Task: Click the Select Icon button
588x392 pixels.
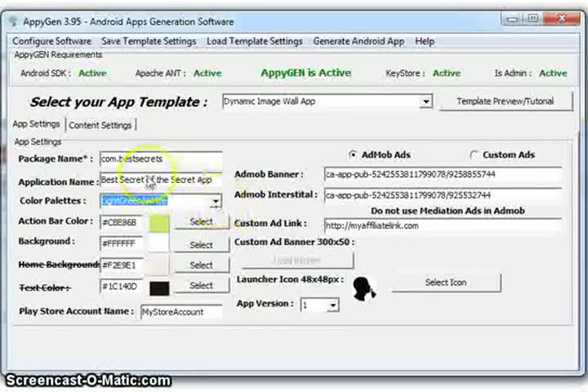Action: pos(446,282)
